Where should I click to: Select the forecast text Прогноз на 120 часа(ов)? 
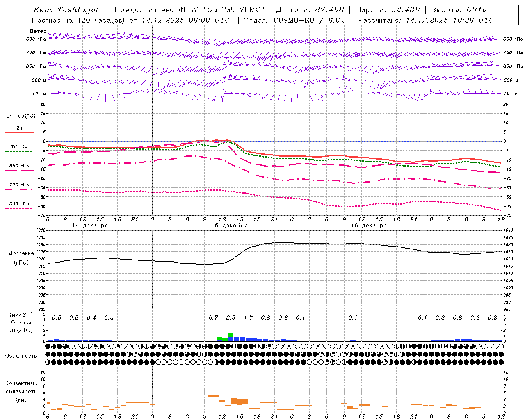point(79,20)
